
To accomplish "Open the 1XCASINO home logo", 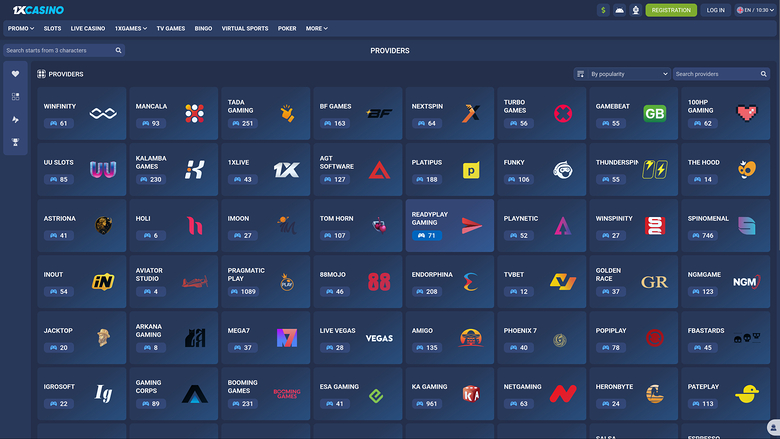I will [x=38, y=10].
